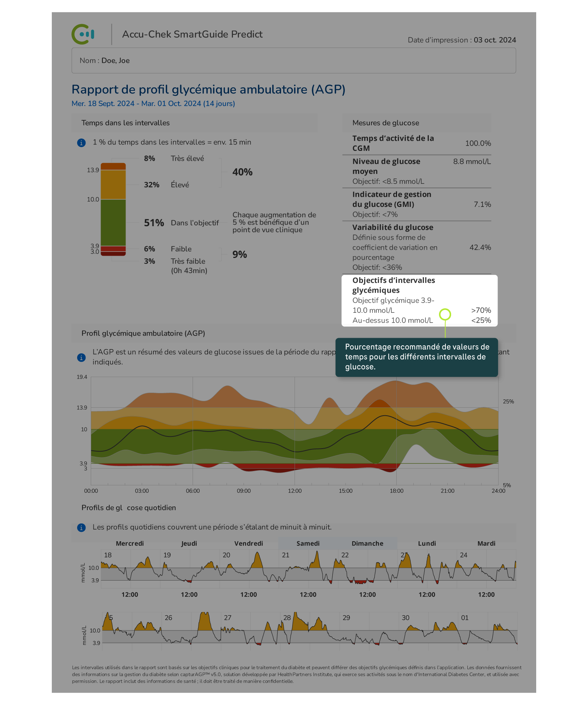Click the 'Mardi' day column header
This screenshot has width=588, height=705.
coord(486,544)
